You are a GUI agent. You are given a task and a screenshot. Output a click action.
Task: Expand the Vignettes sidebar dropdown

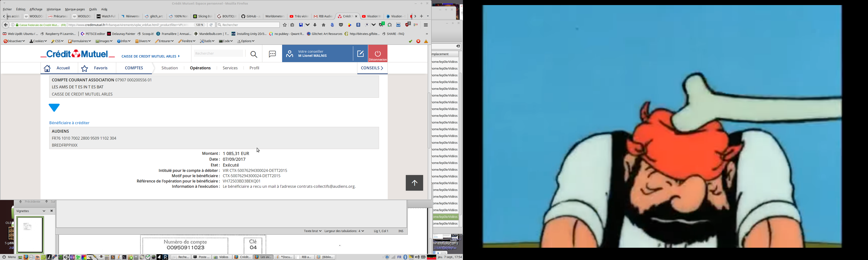(x=44, y=211)
